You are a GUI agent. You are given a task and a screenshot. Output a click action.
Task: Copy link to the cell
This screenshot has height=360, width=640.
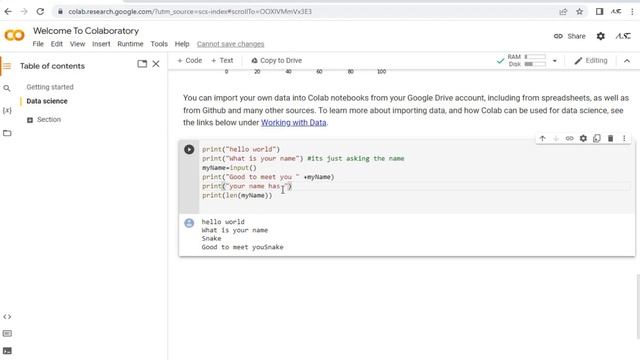569,138
